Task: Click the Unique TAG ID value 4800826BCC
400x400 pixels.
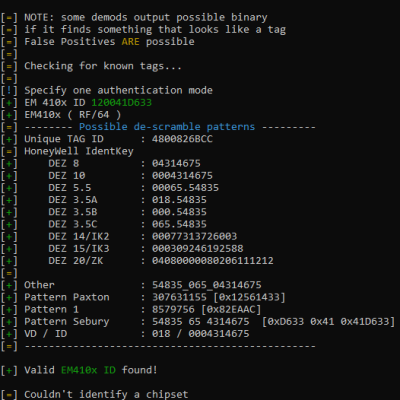Action: [x=182, y=139]
